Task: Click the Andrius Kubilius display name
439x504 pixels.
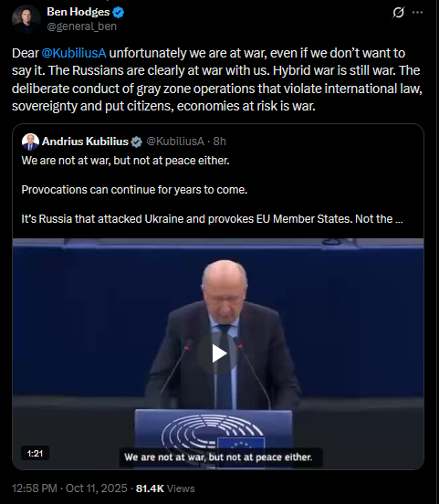Action: coord(85,142)
